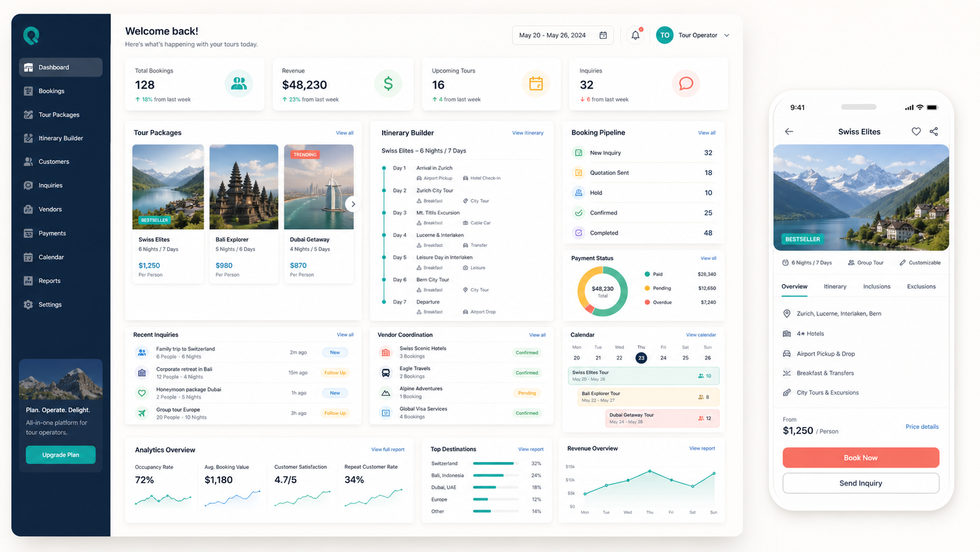Click the Inquiries chat bubble icon
980x552 pixels.
point(686,84)
